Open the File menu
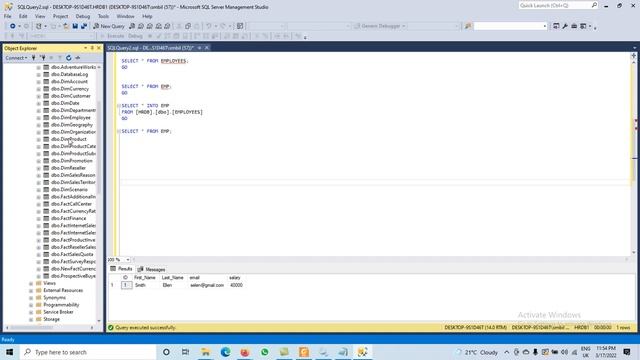 [x=8, y=16]
